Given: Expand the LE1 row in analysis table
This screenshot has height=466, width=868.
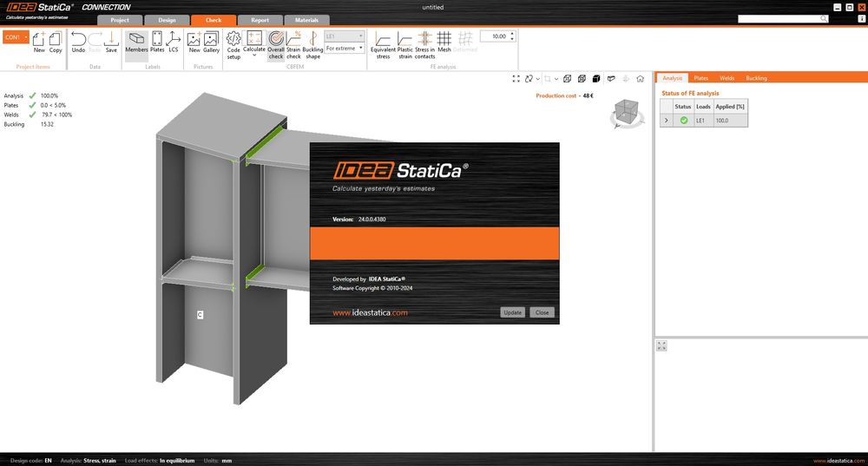Looking at the screenshot, I should pos(667,120).
